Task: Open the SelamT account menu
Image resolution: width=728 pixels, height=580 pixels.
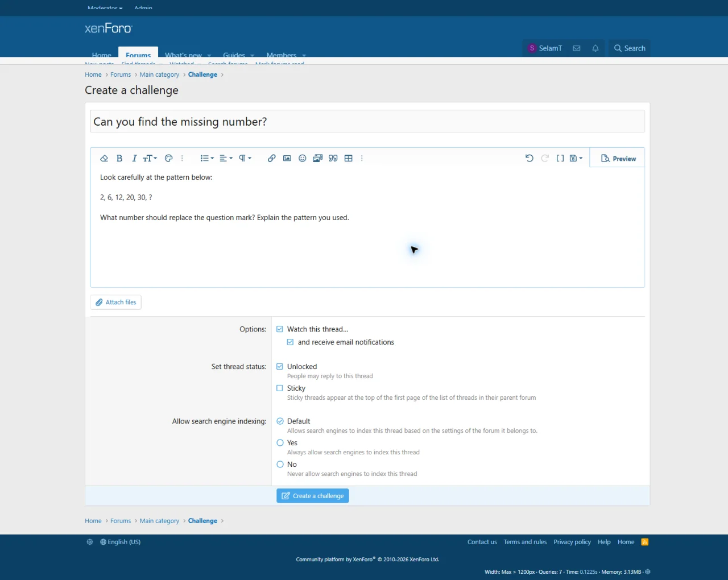Action: pyautogui.click(x=545, y=48)
